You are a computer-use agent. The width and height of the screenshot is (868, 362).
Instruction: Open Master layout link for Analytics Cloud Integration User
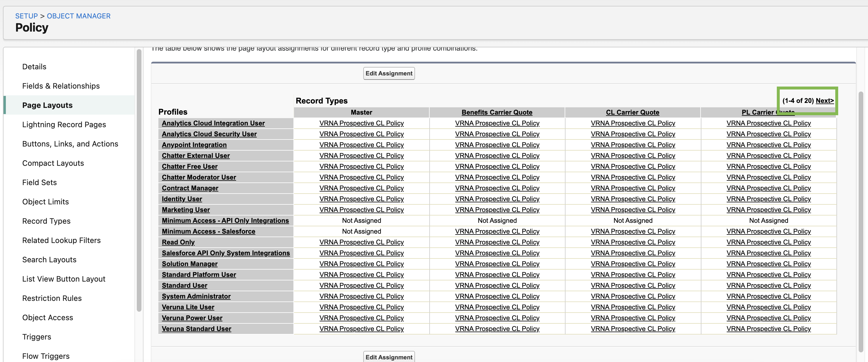(361, 123)
